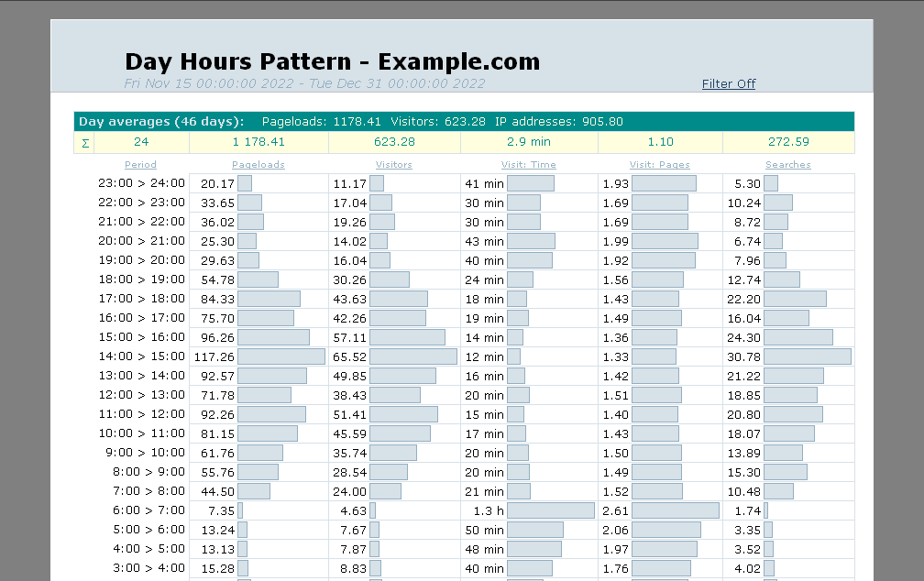The width and height of the screenshot is (924, 581).
Task: Open the Visit: Time column header
Action: [x=528, y=165]
